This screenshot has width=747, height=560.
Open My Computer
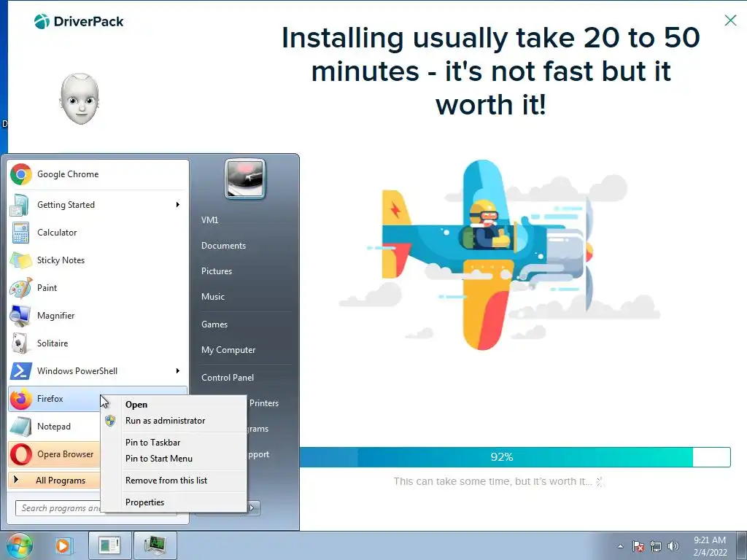228,350
